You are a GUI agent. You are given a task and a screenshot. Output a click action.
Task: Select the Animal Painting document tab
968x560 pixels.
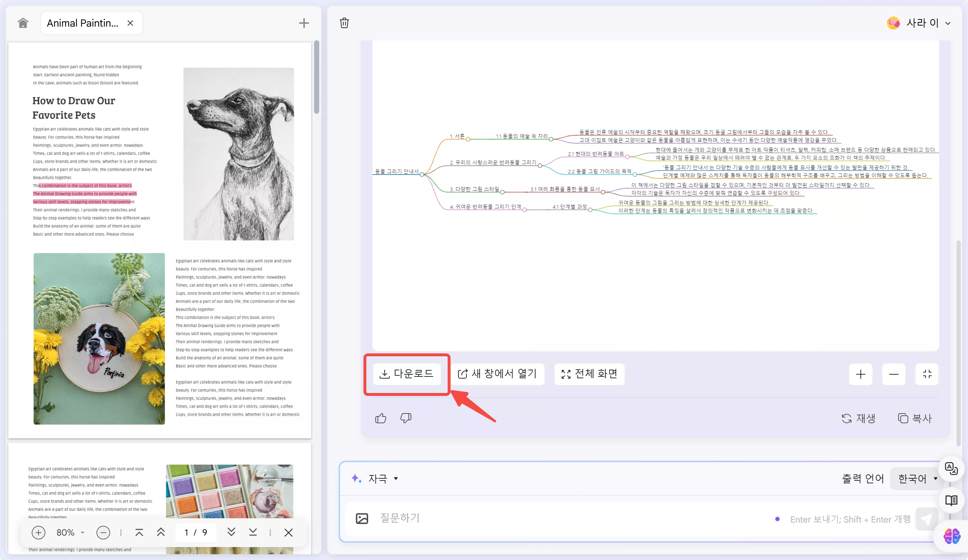tap(91, 23)
